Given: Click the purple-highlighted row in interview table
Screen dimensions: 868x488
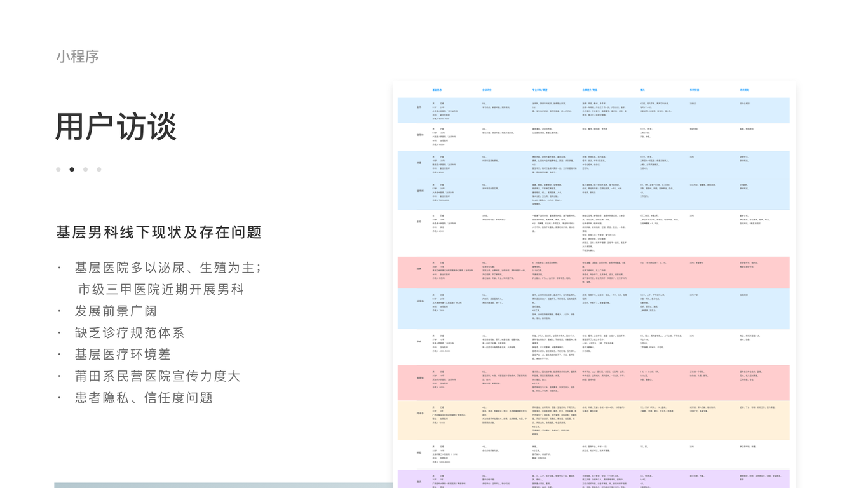Looking at the screenshot, I should (x=593, y=479).
